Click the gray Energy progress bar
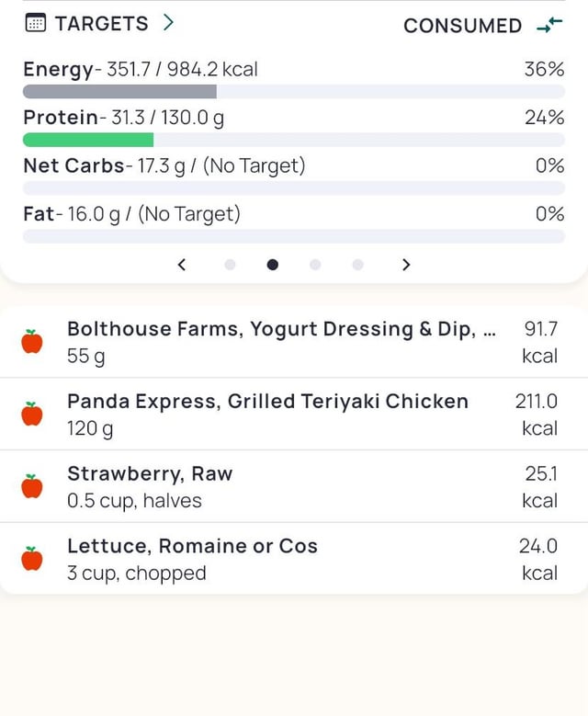Image resolution: width=588 pixels, height=716 pixels. coord(119,92)
